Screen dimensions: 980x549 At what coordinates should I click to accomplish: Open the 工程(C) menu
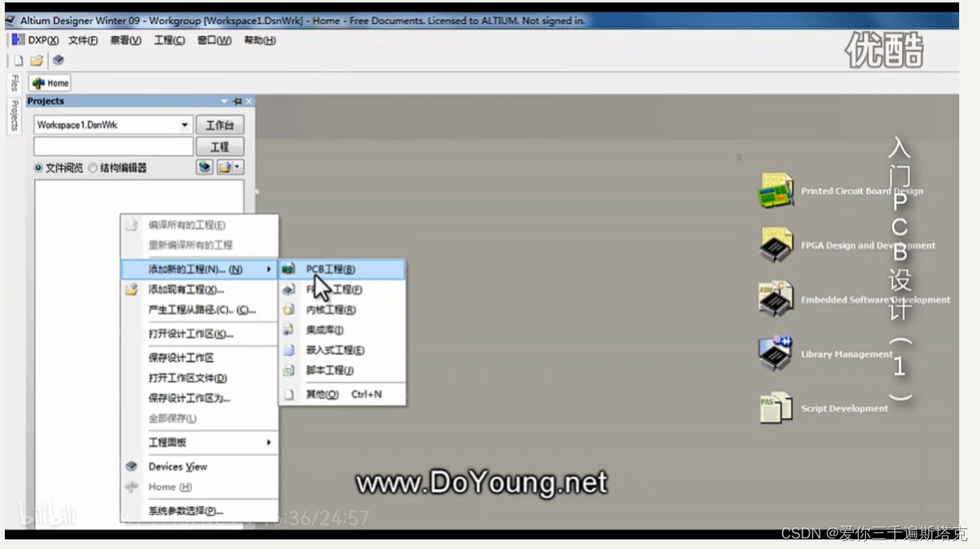click(x=169, y=40)
